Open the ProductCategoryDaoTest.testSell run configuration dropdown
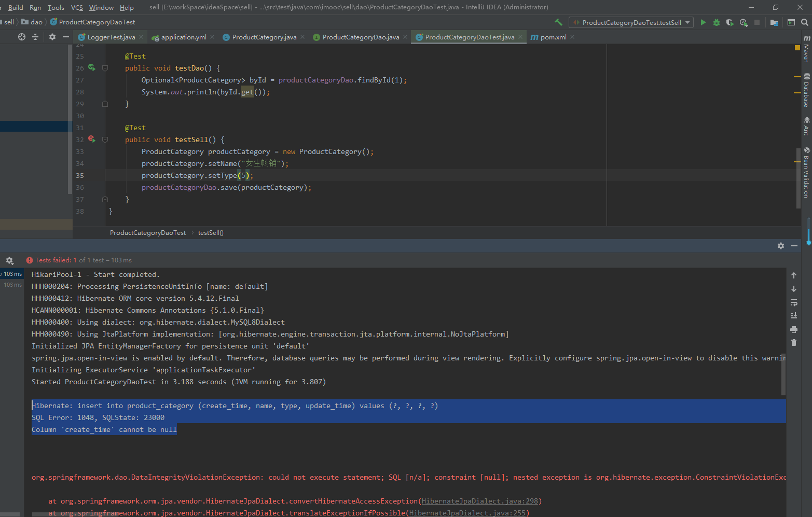 point(631,22)
